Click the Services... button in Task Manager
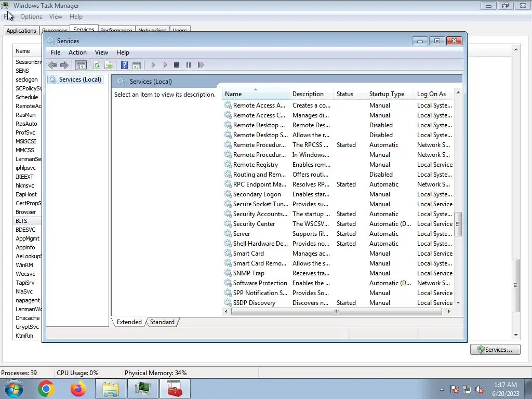 coord(495,350)
